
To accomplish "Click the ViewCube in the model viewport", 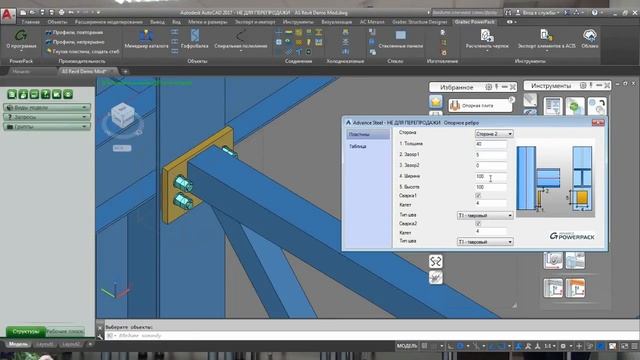I will (x=122, y=115).
